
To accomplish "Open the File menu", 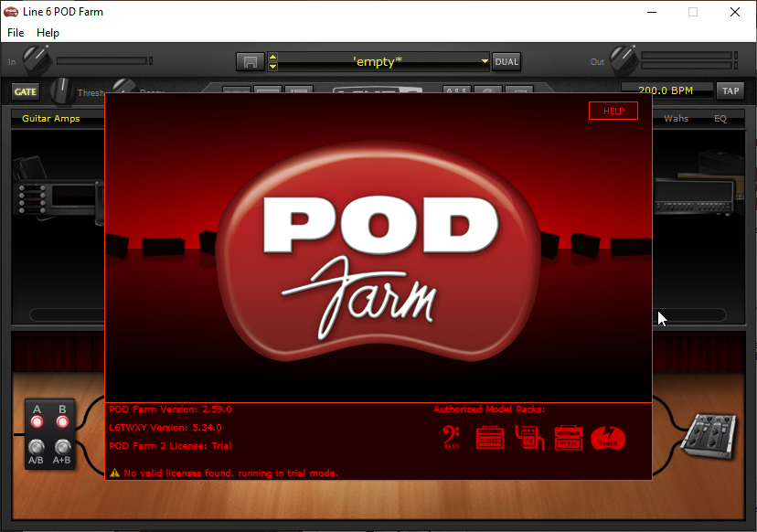I will pos(16,33).
